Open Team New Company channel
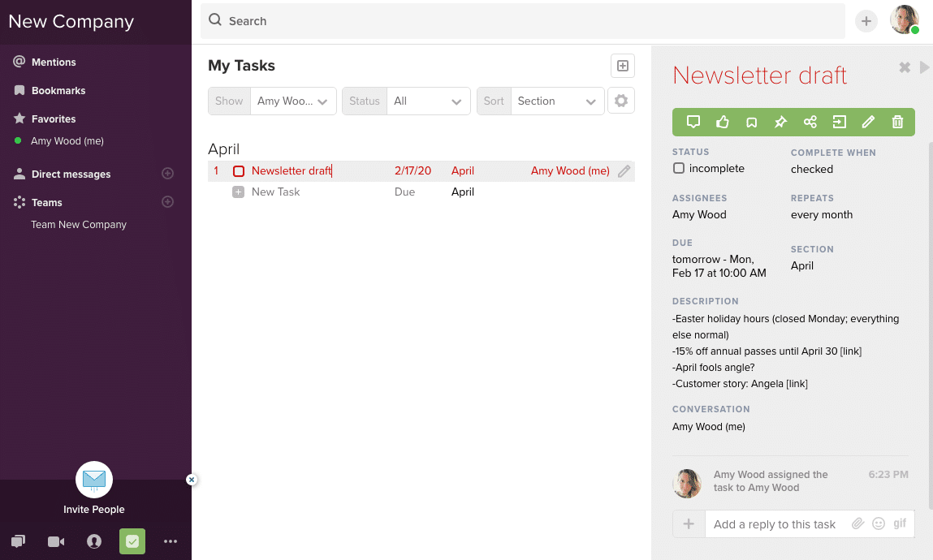Viewport: 933px width, 560px height. click(79, 225)
